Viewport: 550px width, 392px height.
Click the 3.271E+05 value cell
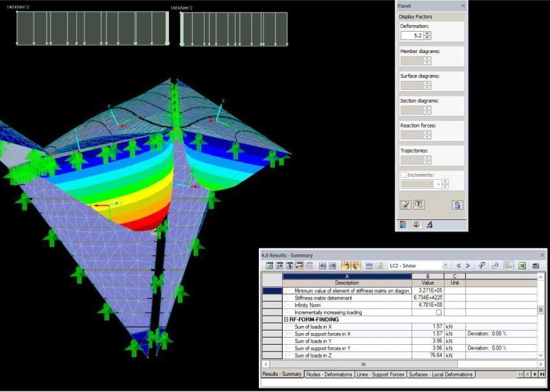click(428, 290)
